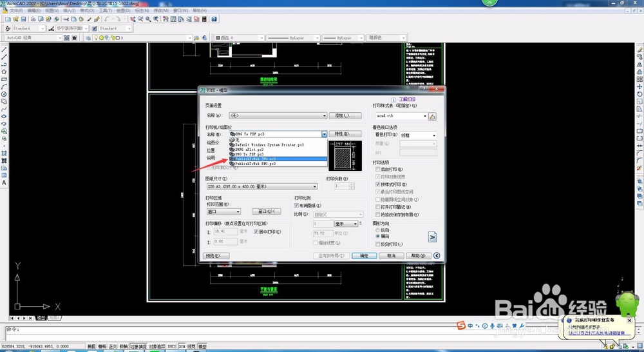The image size is (644, 352).
Task: Open the 图纸尺寸 ISO A3 dropdown
Action: click(x=262, y=187)
